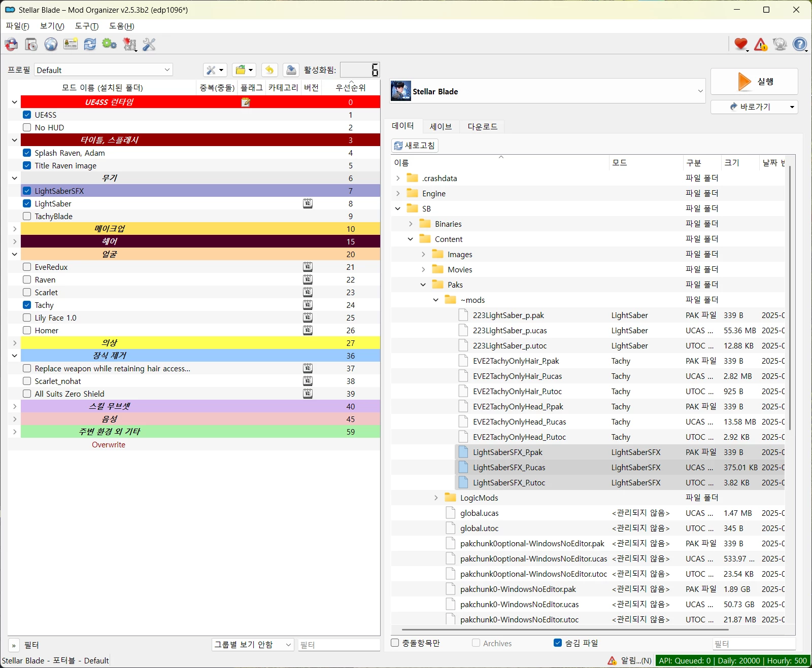Collapse the ~mods folder

436,300
